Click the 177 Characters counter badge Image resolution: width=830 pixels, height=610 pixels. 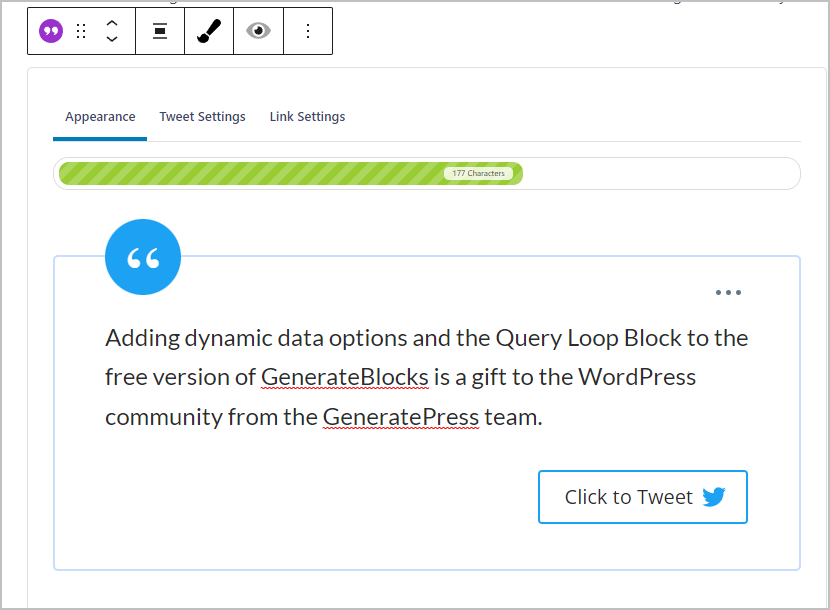tap(480, 172)
